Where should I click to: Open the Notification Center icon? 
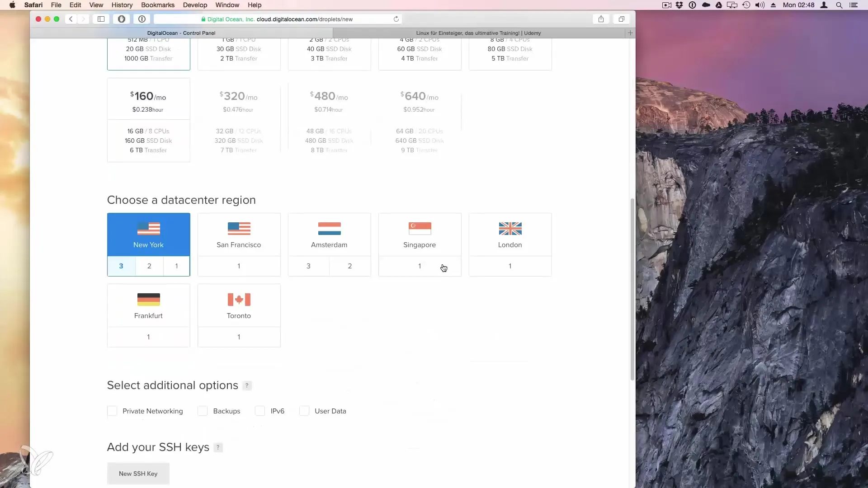(x=854, y=5)
